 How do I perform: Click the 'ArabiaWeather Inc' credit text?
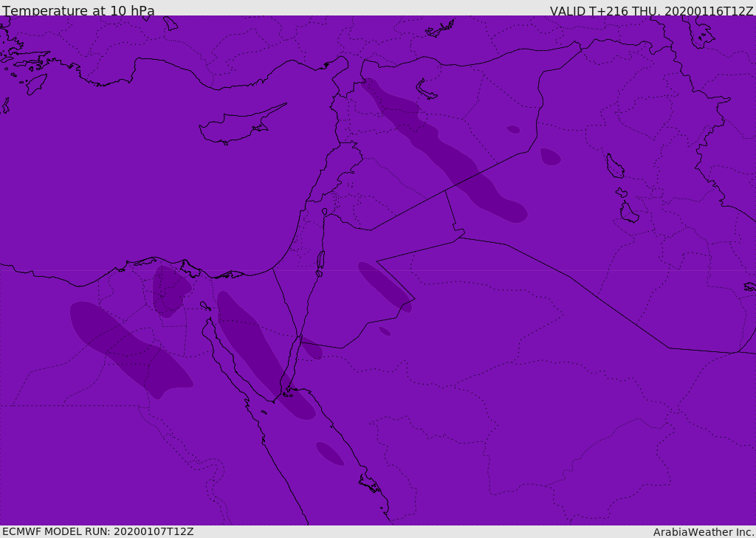[703, 532]
